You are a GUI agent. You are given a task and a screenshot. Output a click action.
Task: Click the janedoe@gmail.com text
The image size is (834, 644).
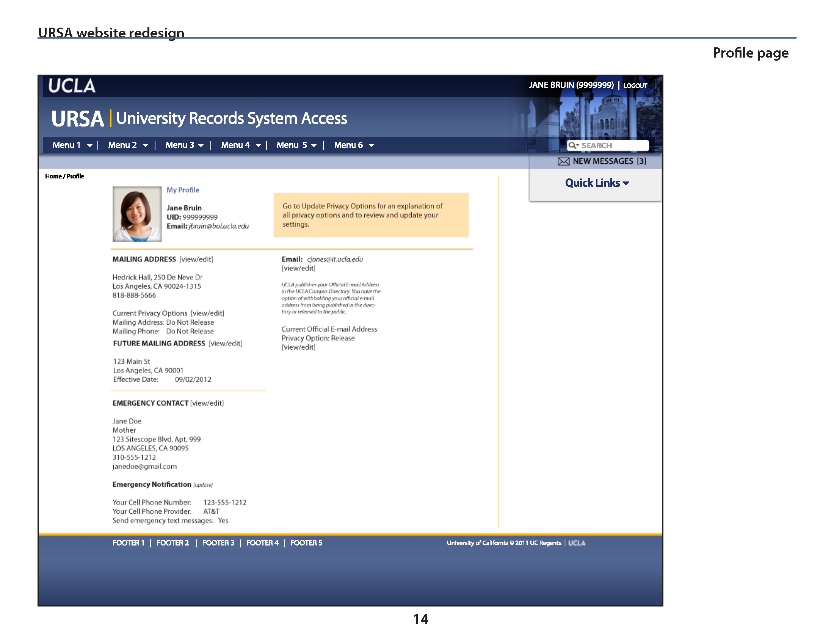point(145,466)
